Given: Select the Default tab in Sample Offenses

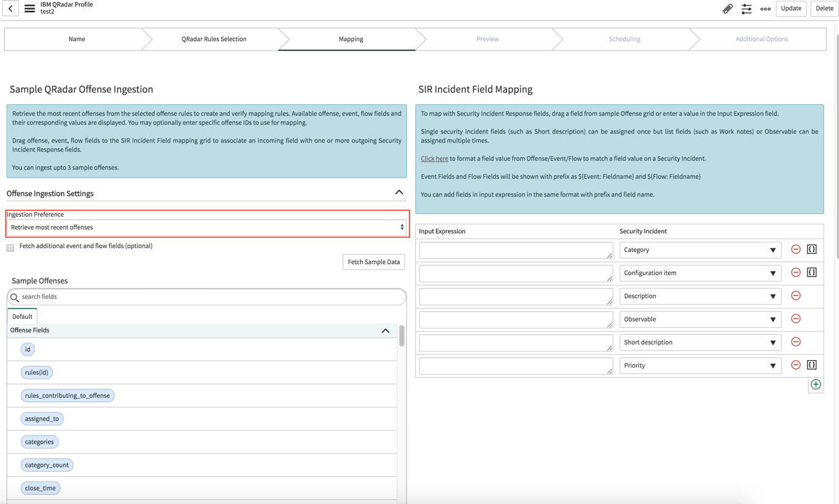Looking at the screenshot, I should pyautogui.click(x=22, y=316).
